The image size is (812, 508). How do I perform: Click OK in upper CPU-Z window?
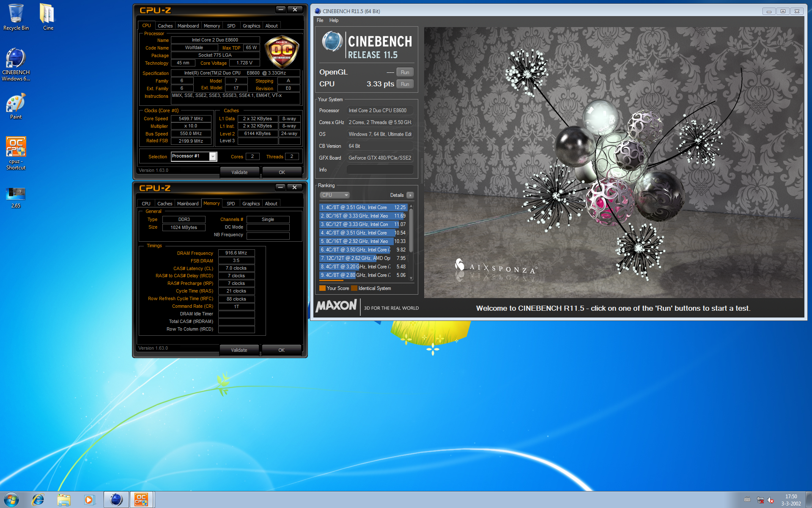pos(282,172)
